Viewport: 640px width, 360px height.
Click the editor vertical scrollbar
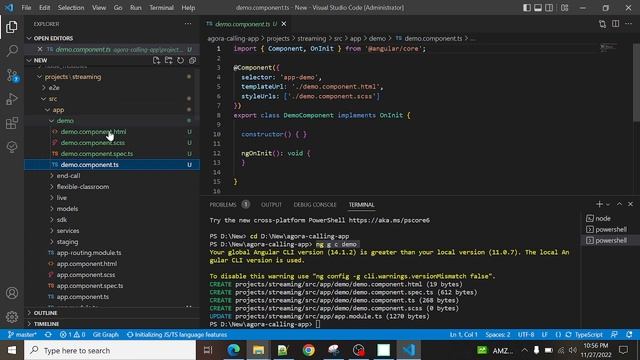[636, 82]
